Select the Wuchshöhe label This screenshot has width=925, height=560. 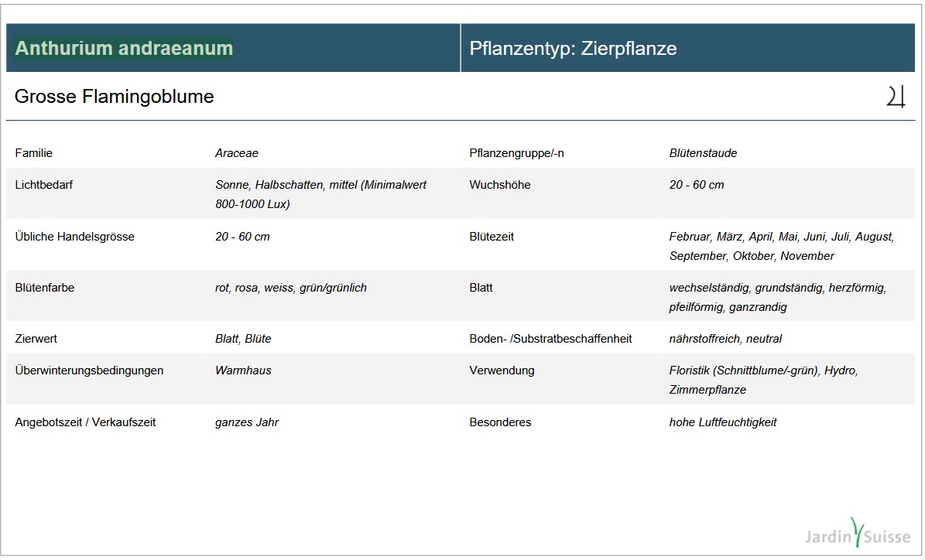pyautogui.click(x=500, y=185)
